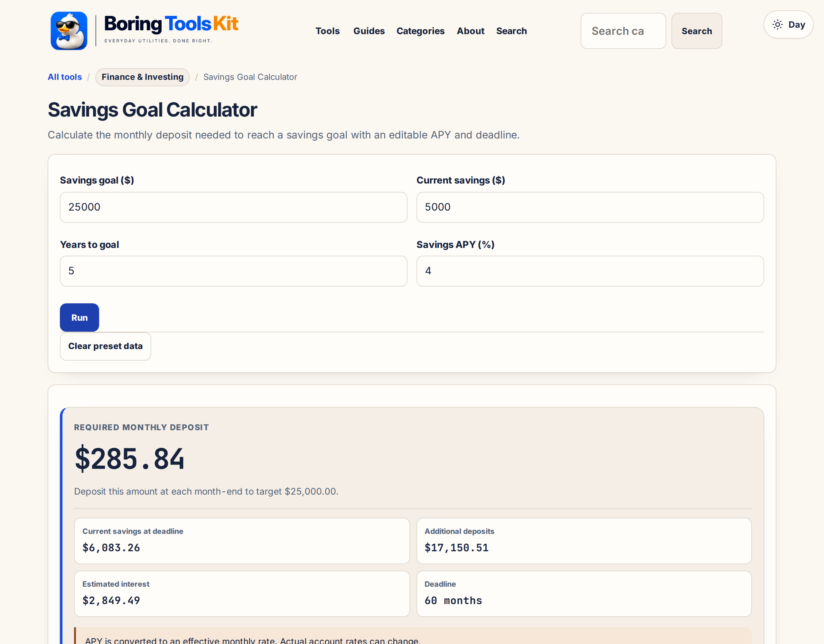Edit the Savings APY (%) field
Image resolution: width=824 pixels, height=644 pixels.
tap(590, 271)
